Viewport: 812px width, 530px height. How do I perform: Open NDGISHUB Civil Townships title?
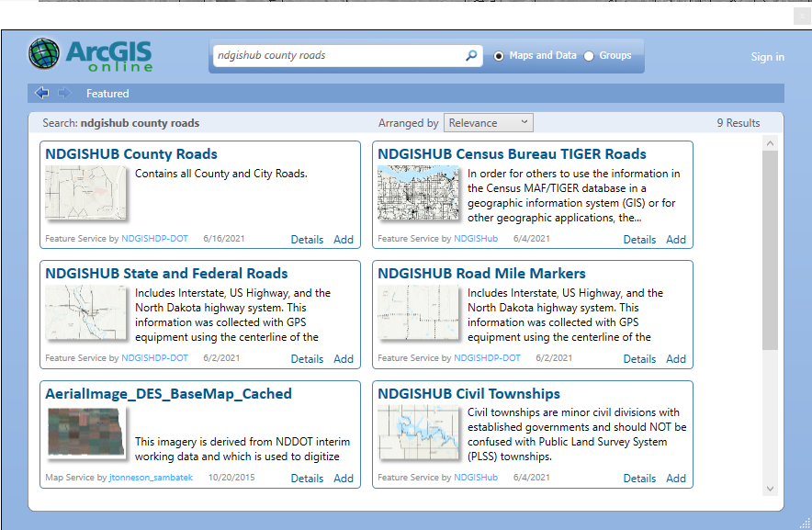pyautogui.click(x=468, y=394)
